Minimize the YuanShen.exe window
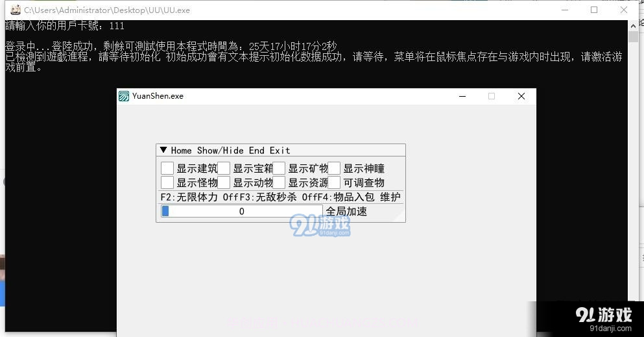644x337 pixels. (462, 96)
